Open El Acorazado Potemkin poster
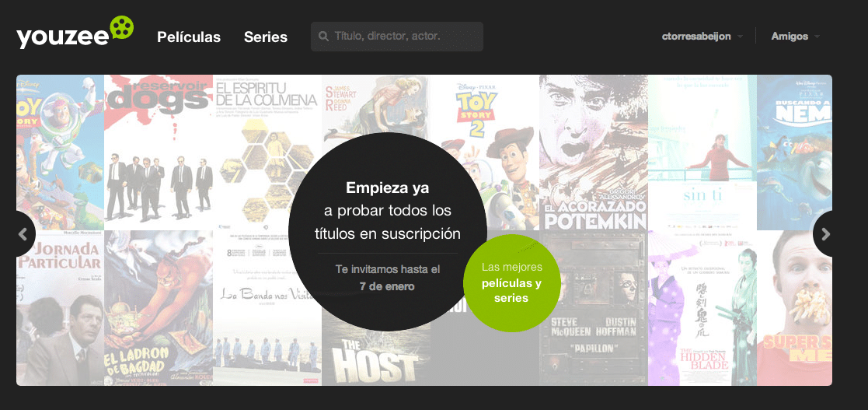The height and width of the screenshot is (410, 868). (594, 152)
